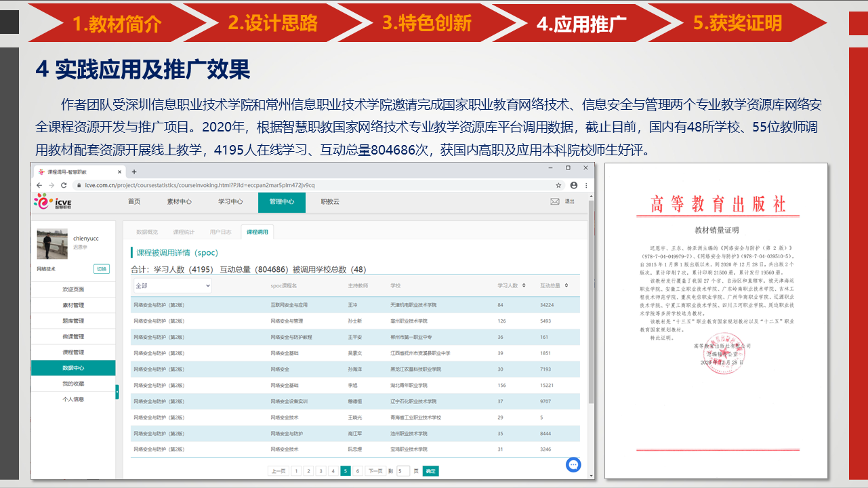Go to page 6 in pagination
868x488 pixels.
point(358,471)
